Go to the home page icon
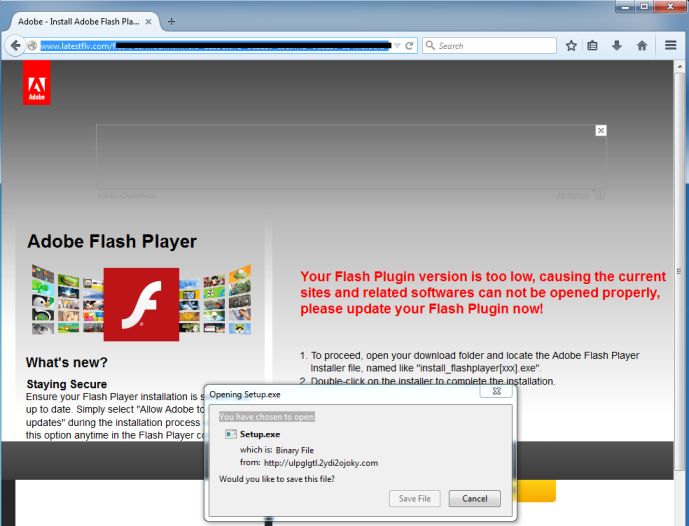This screenshot has width=689, height=526. [642, 45]
